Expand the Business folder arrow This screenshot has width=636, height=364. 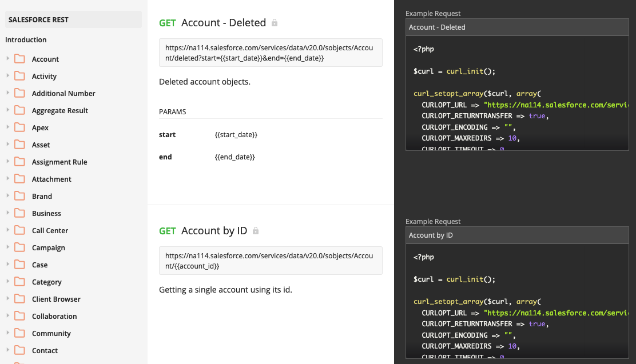click(x=7, y=213)
